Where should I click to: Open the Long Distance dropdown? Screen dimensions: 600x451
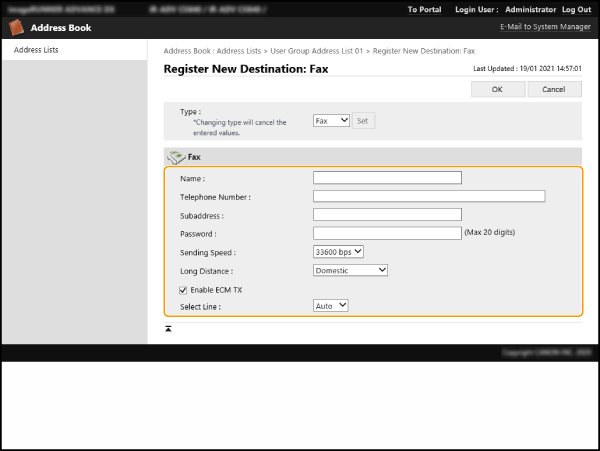pos(350,270)
